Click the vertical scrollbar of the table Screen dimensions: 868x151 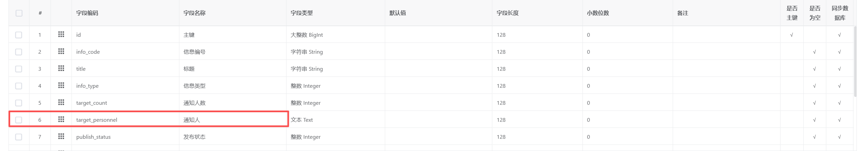pyautogui.click(x=855, y=61)
